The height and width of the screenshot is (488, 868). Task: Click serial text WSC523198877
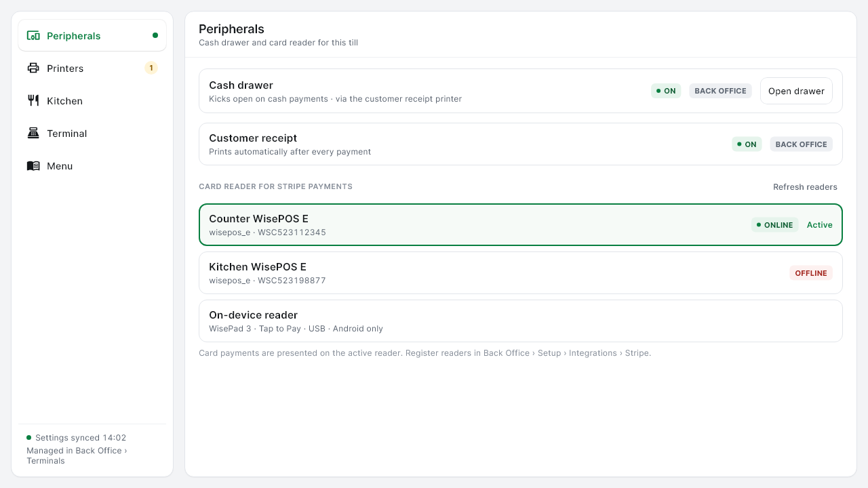click(292, 281)
